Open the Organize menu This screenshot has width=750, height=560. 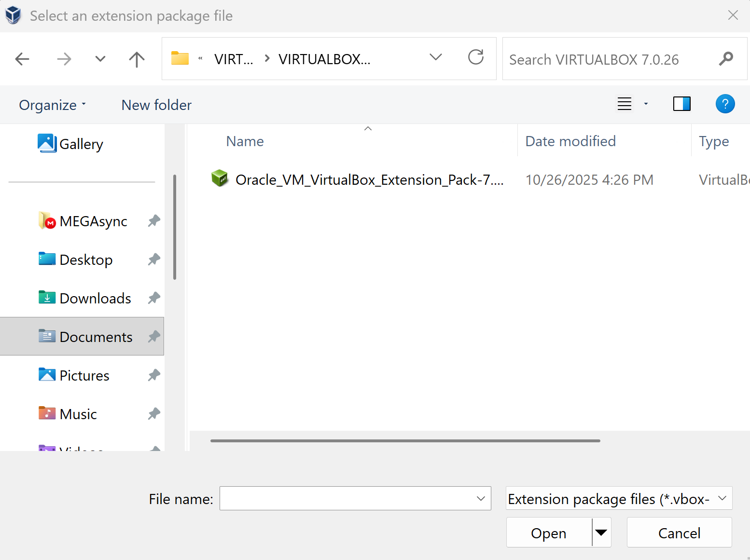[52, 105]
